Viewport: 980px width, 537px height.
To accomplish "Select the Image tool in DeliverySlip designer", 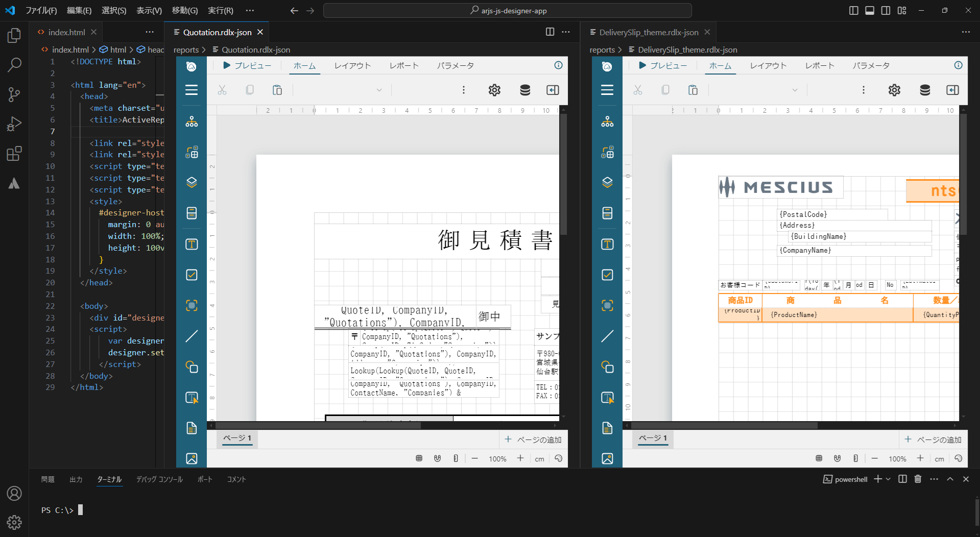I will point(607,459).
